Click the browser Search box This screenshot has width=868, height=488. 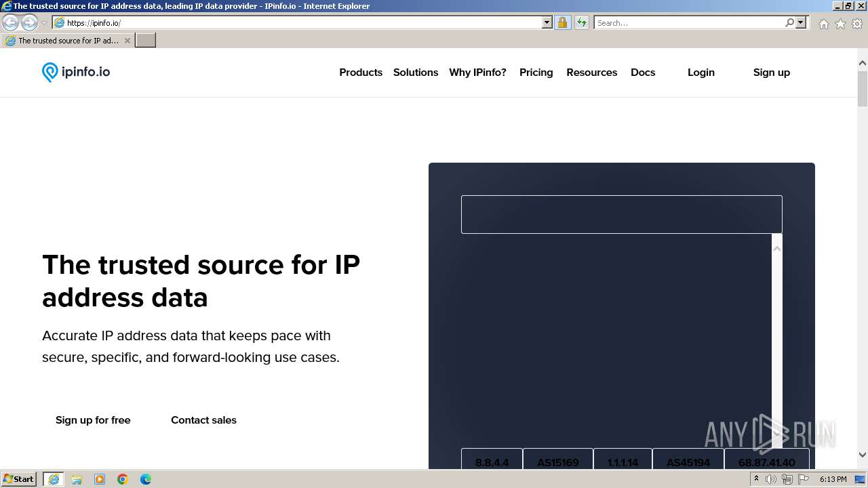coord(688,22)
